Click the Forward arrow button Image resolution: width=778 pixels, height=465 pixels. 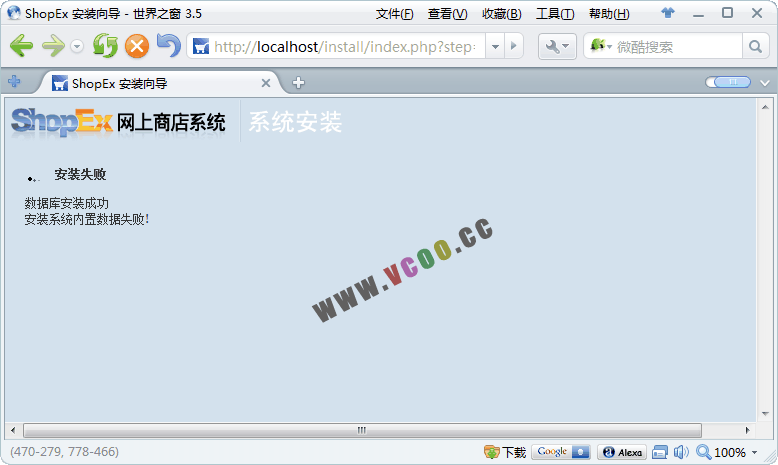(53, 46)
